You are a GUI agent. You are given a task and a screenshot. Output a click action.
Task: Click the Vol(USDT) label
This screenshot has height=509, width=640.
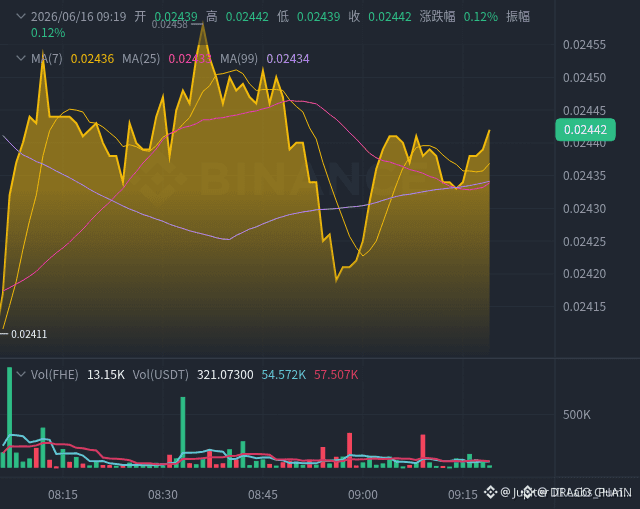160,375
